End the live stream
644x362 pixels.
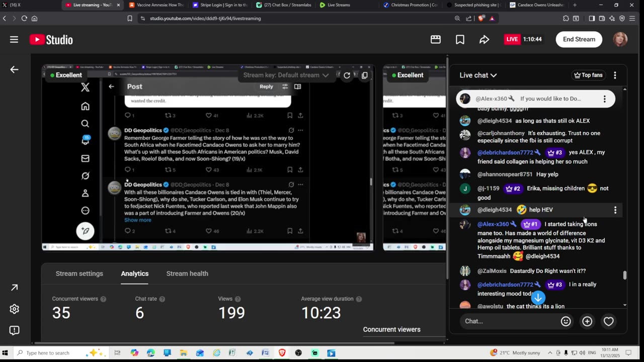click(579, 39)
